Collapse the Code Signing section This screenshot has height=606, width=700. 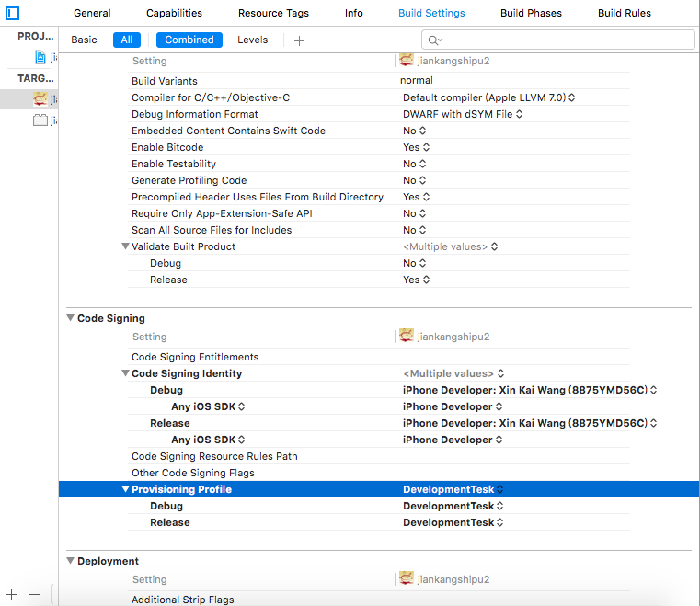70,319
